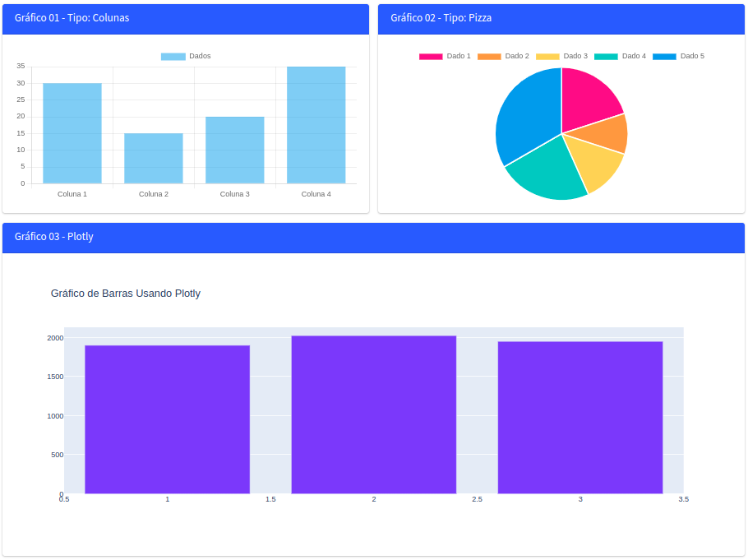The width and height of the screenshot is (748, 560).
Task: Click the yellow pie slice
Action: (593, 163)
